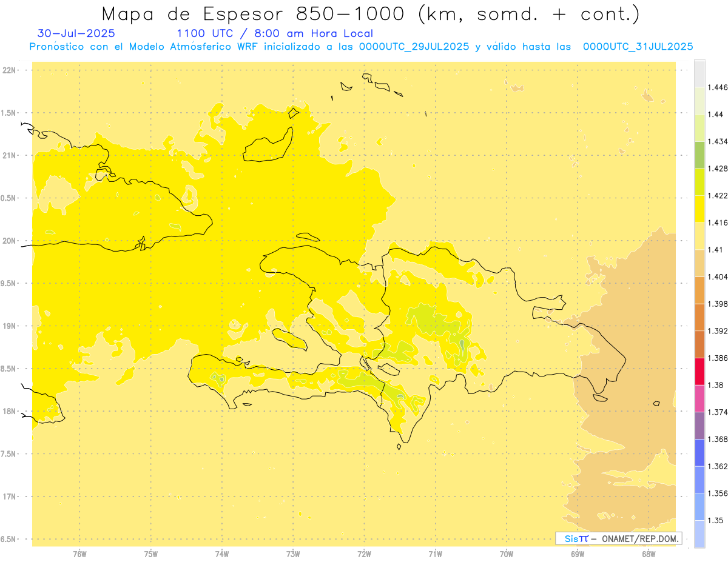Click the '74W' longitude label
The height and width of the screenshot is (562, 728).
point(222,554)
